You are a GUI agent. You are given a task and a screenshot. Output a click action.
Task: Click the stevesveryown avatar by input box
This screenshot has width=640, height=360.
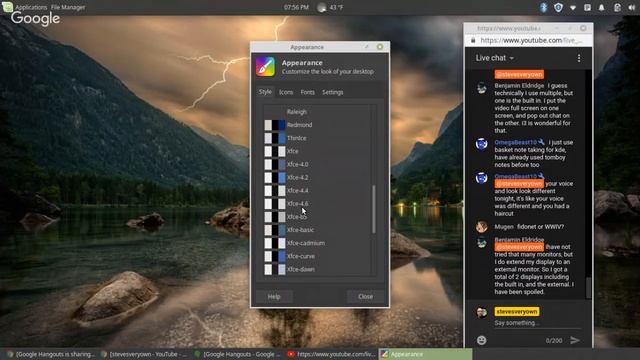pyautogui.click(x=482, y=312)
